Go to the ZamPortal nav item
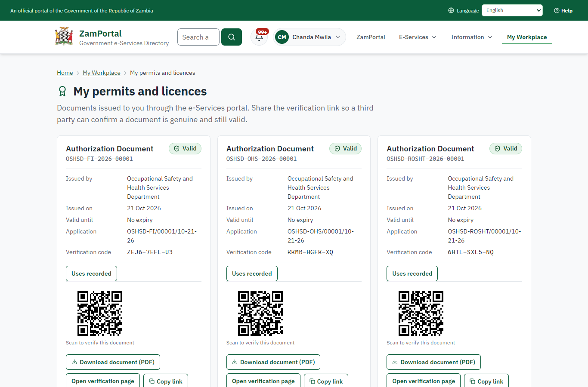This screenshot has height=387, width=588. (x=371, y=37)
